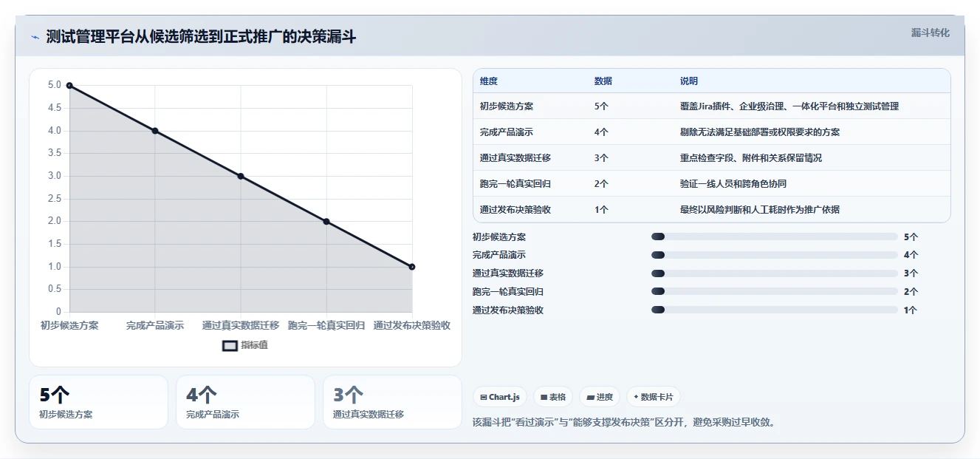Click the y-axis tick label 4.5
Screen dimensions: 980x459
point(55,108)
